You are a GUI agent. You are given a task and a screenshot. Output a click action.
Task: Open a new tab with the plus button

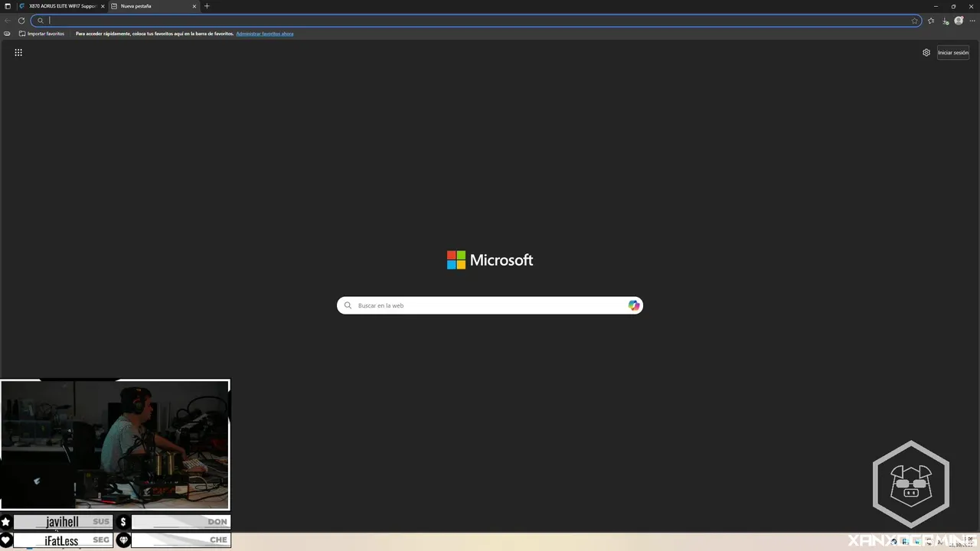click(207, 6)
